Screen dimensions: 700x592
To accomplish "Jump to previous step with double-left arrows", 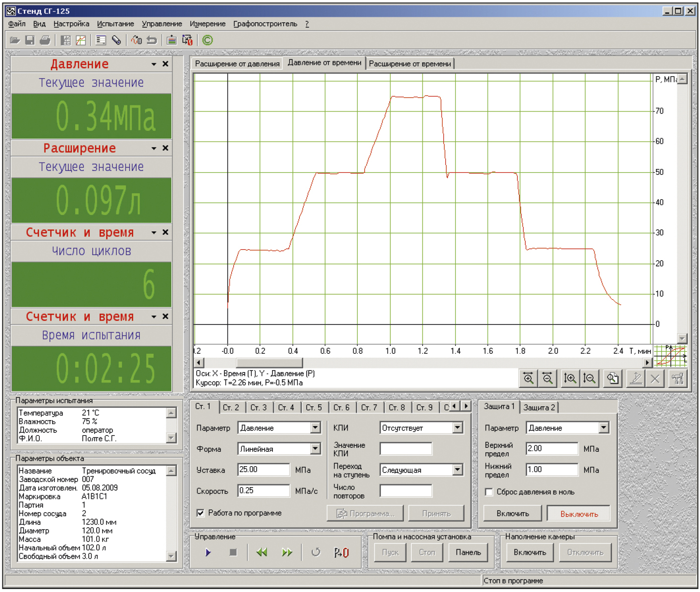I will pyautogui.click(x=262, y=552).
